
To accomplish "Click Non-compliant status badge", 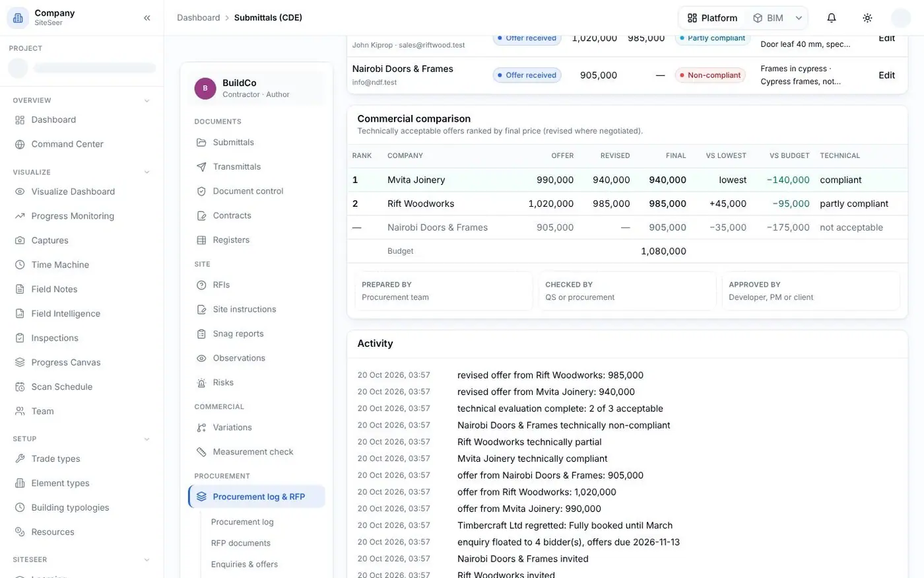I will [710, 75].
